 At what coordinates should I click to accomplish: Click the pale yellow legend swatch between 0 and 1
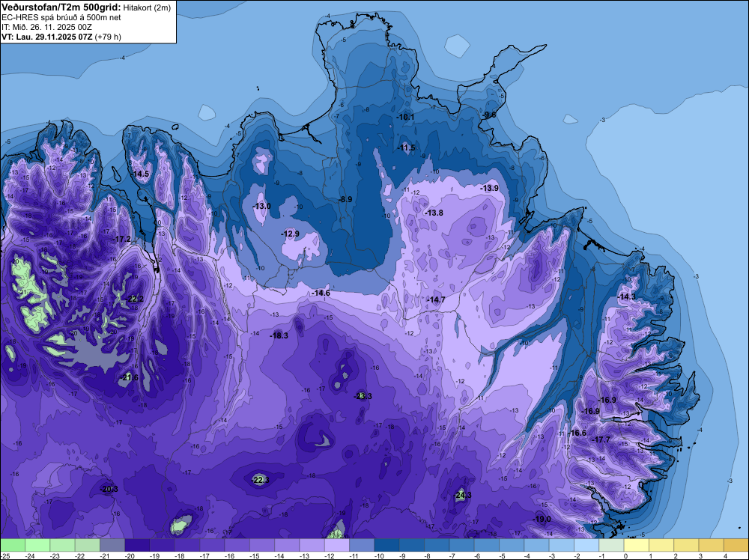pos(636,545)
